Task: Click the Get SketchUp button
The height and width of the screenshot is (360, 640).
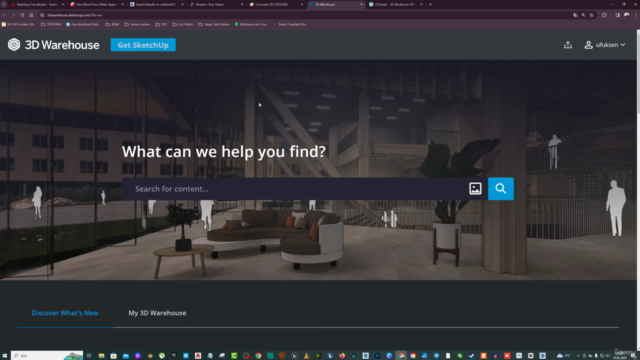Action: [143, 45]
